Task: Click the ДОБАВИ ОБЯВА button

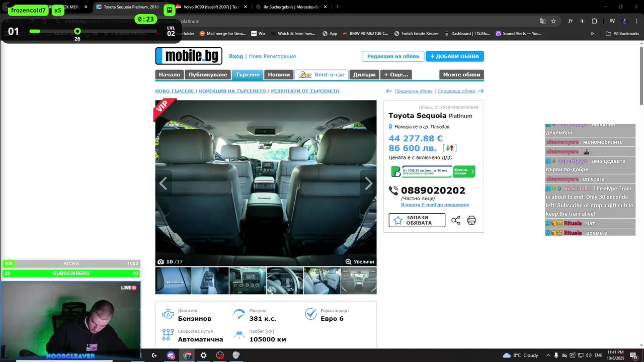Action: (455, 56)
